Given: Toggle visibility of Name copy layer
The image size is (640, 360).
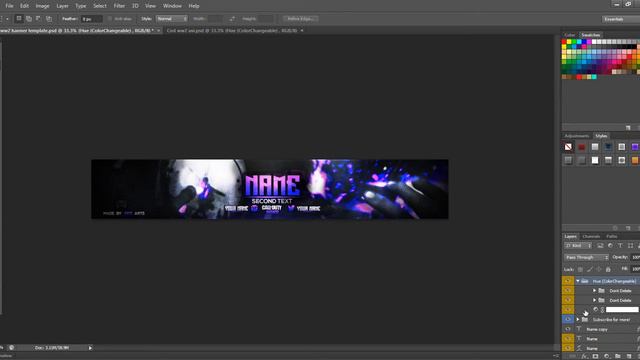Looking at the screenshot, I should point(568,329).
